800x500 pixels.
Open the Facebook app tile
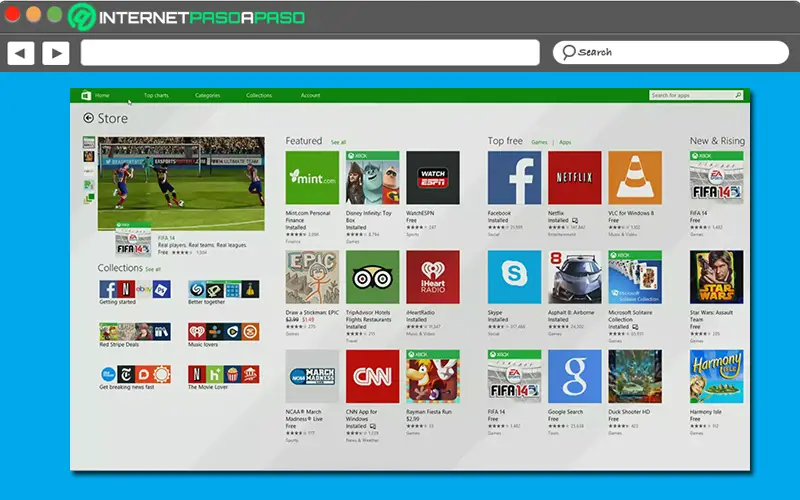pyautogui.click(x=514, y=178)
